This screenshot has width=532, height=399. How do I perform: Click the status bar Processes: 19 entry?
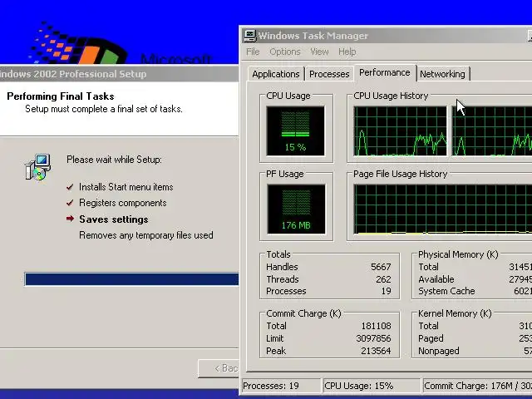(x=281, y=386)
